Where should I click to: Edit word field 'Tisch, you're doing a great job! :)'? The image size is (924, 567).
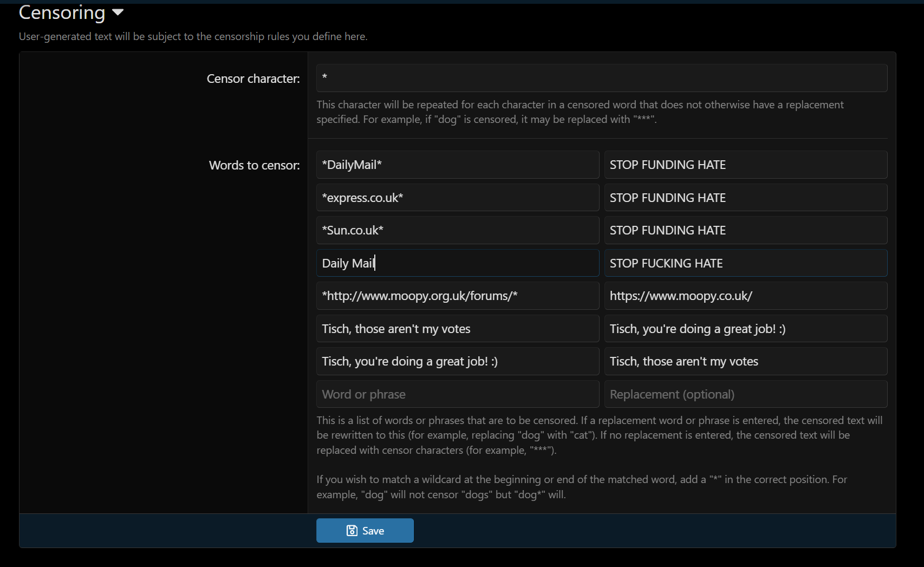coord(458,361)
